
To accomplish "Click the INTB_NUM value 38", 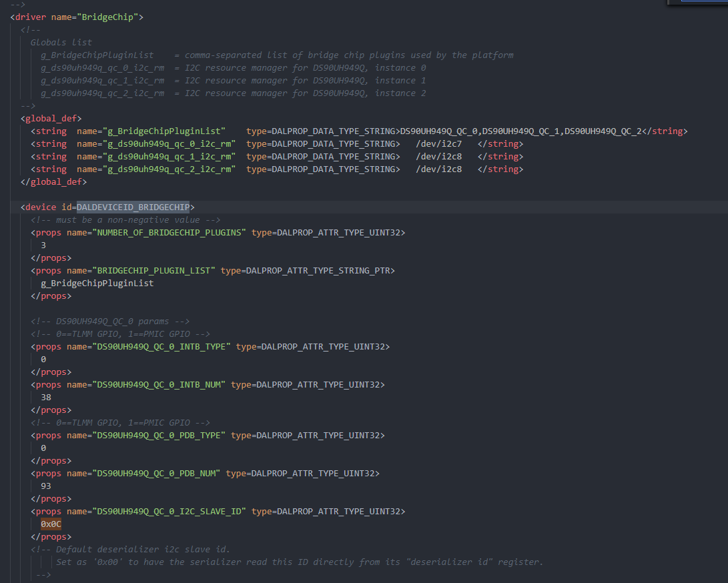I will [x=46, y=397].
